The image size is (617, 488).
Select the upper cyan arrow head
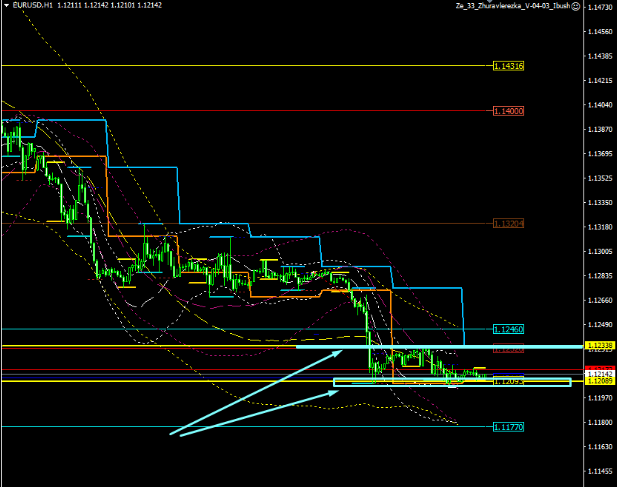(338, 352)
